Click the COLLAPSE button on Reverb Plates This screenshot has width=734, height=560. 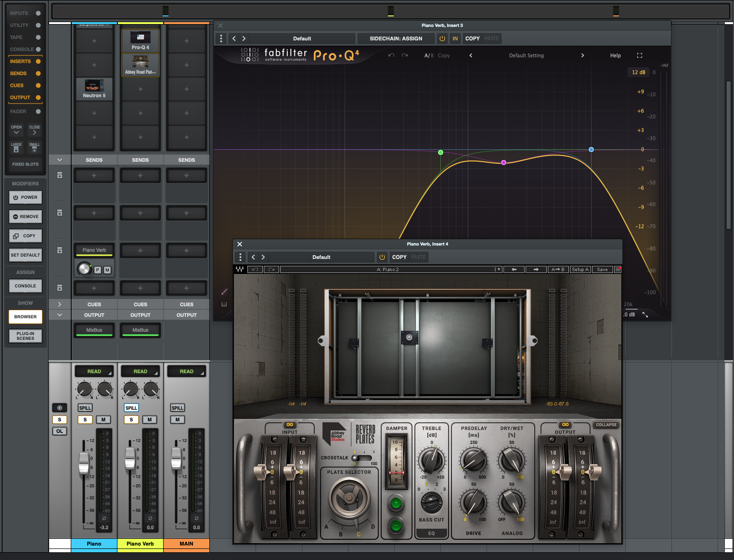tap(606, 425)
